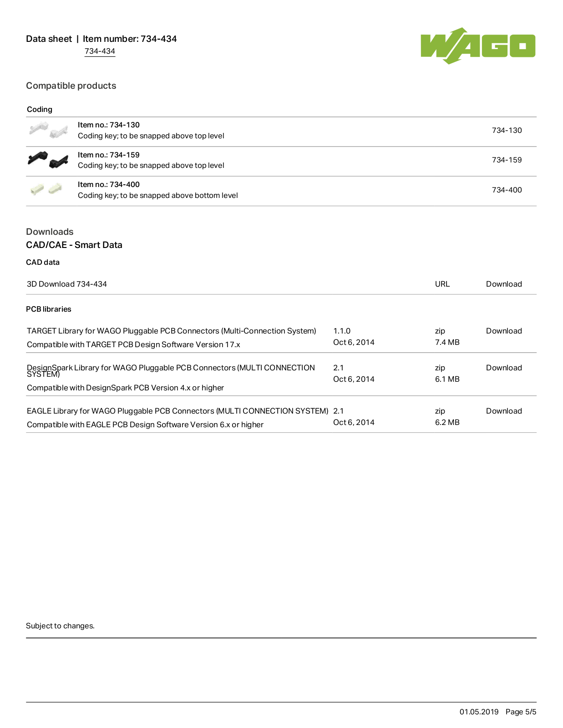Download the TARGET Library zip
The height and width of the screenshot is (728, 563).
pyautogui.click(x=504, y=331)
